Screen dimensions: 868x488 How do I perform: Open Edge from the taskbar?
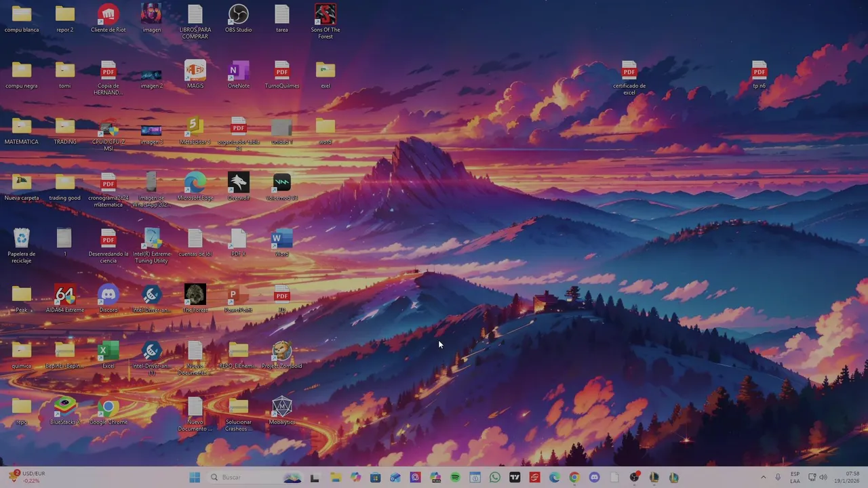point(555,477)
